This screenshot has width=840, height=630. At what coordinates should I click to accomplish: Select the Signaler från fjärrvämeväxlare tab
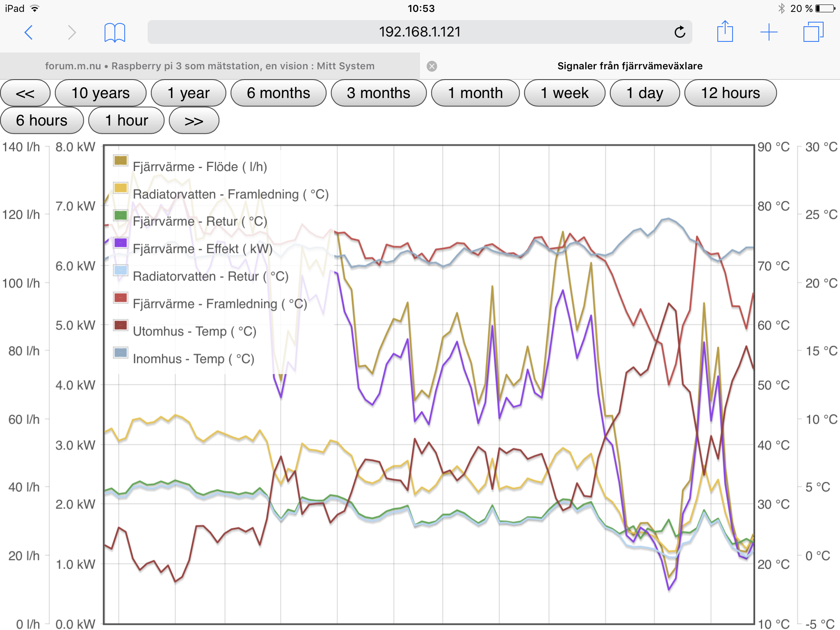coord(630,66)
